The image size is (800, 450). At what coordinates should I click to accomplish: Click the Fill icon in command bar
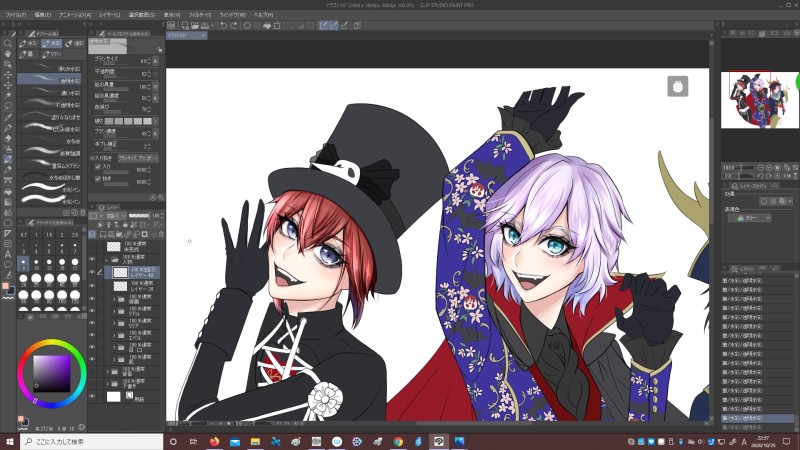pos(267,26)
